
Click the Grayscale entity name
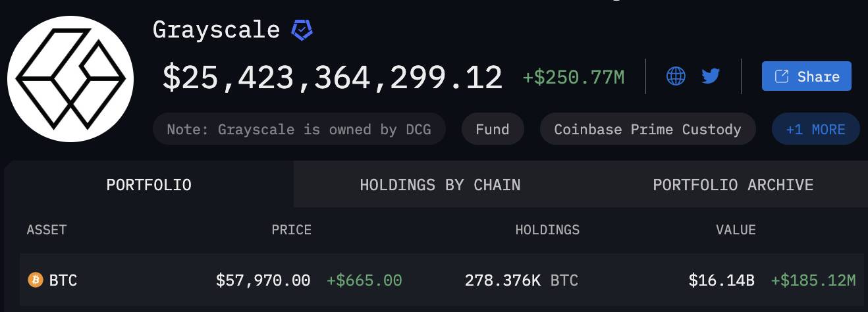click(x=216, y=30)
